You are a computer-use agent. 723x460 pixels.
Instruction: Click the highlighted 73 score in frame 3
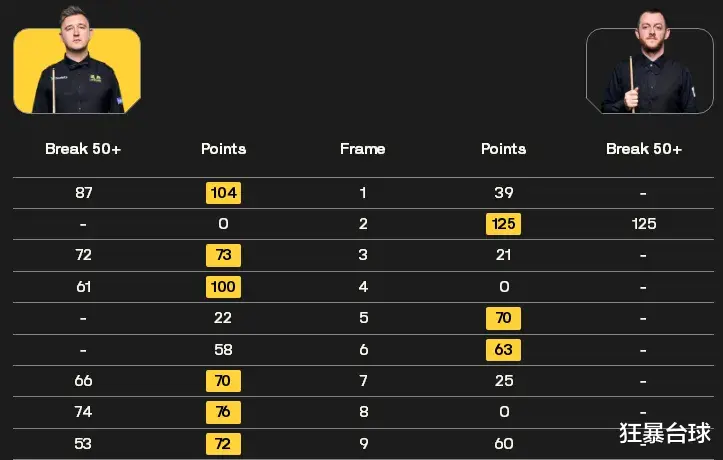coord(223,255)
